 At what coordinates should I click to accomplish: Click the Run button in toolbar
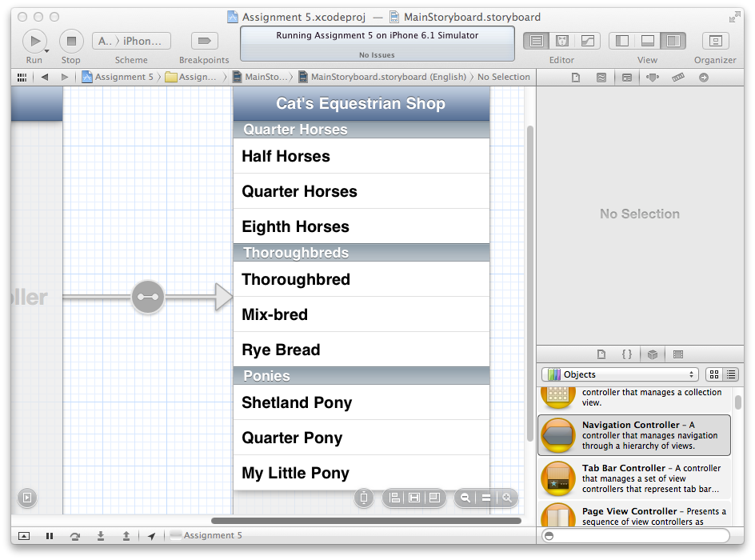pos(34,41)
